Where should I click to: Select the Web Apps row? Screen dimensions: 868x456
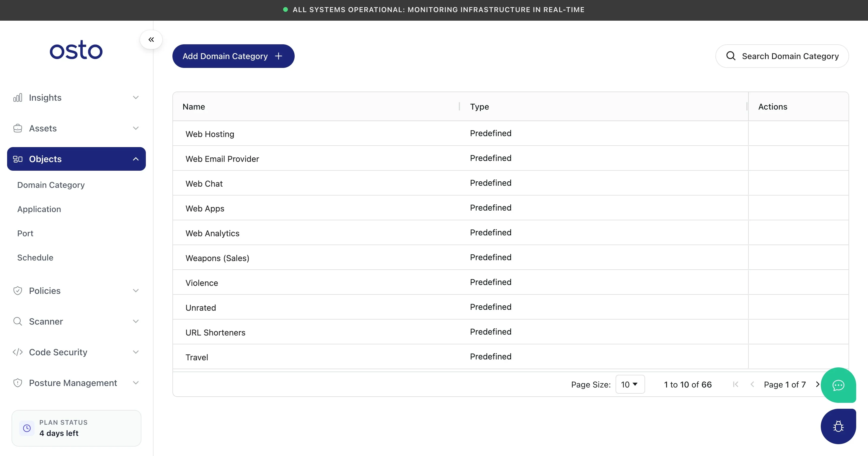510,208
